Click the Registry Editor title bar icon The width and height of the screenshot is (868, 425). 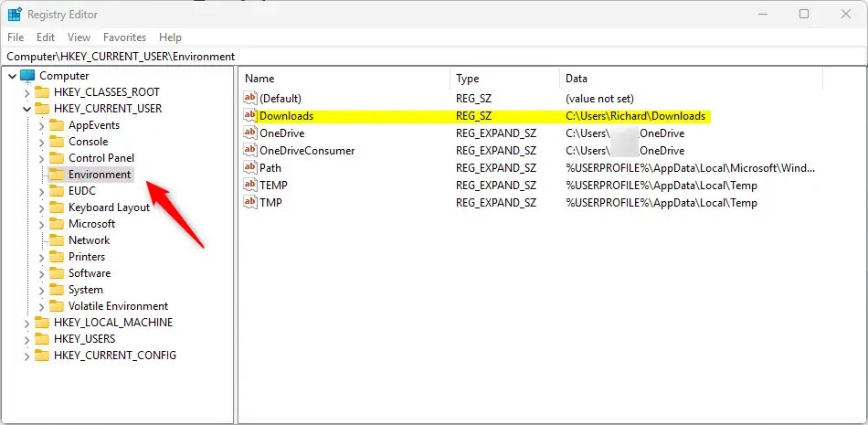coord(16,15)
